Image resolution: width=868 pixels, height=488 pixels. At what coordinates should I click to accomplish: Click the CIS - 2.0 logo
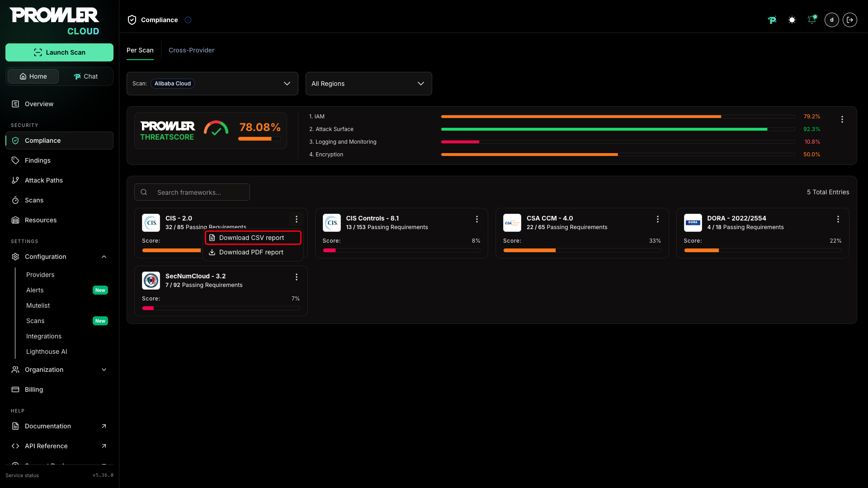[151, 223]
